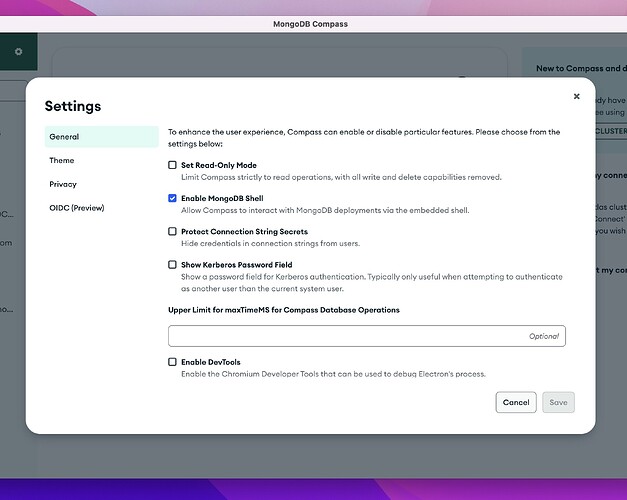The image size is (627, 500).
Task: Click the Save button
Action: [558, 402]
